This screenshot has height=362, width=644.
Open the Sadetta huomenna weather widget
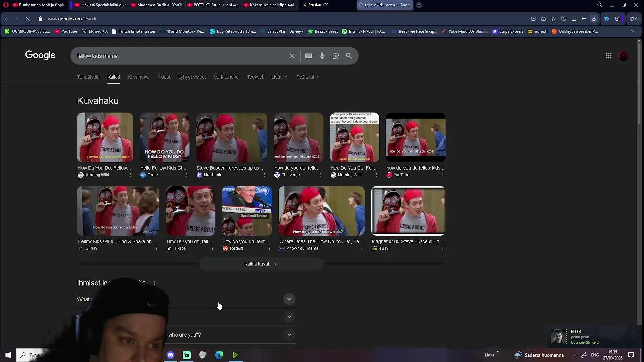coord(539,355)
